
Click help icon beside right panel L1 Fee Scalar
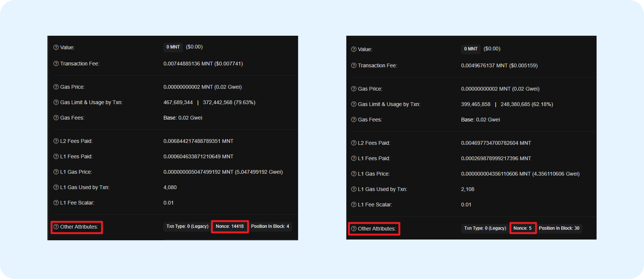pos(354,205)
